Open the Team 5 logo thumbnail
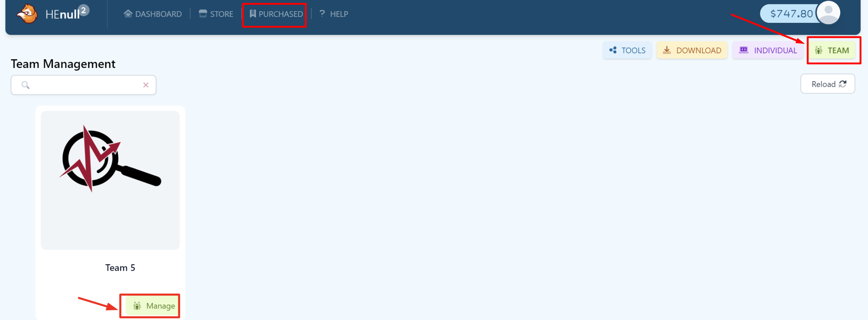Image resolution: width=868 pixels, height=320 pixels. point(110,180)
